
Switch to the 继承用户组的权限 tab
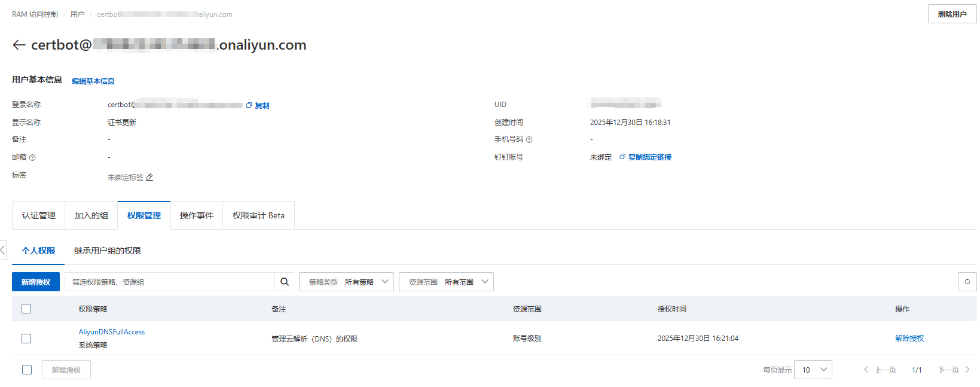click(108, 251)
